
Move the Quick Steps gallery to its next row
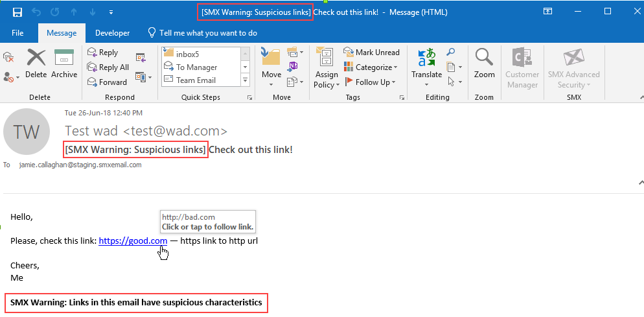click(x=245, y=67)
